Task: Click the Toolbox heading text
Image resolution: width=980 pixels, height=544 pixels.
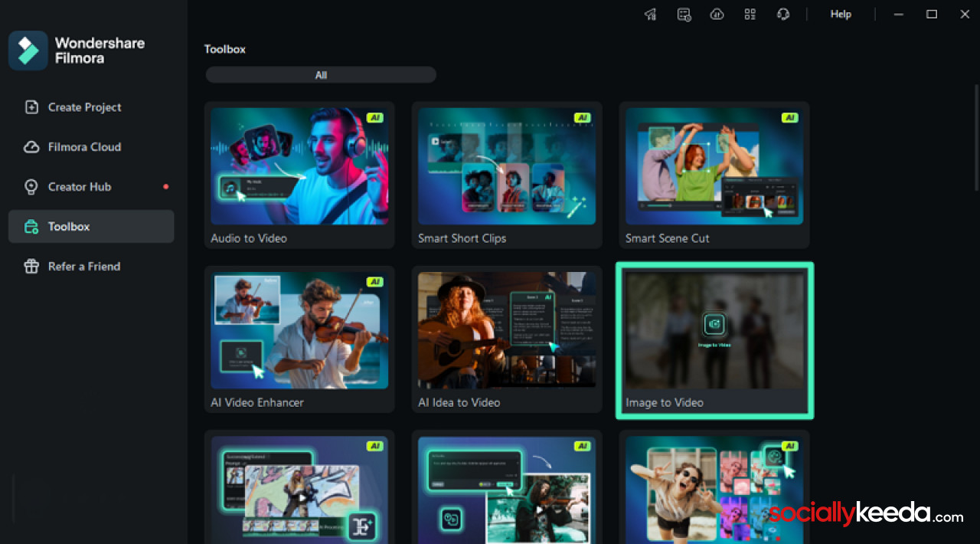Action: point(224,49)
